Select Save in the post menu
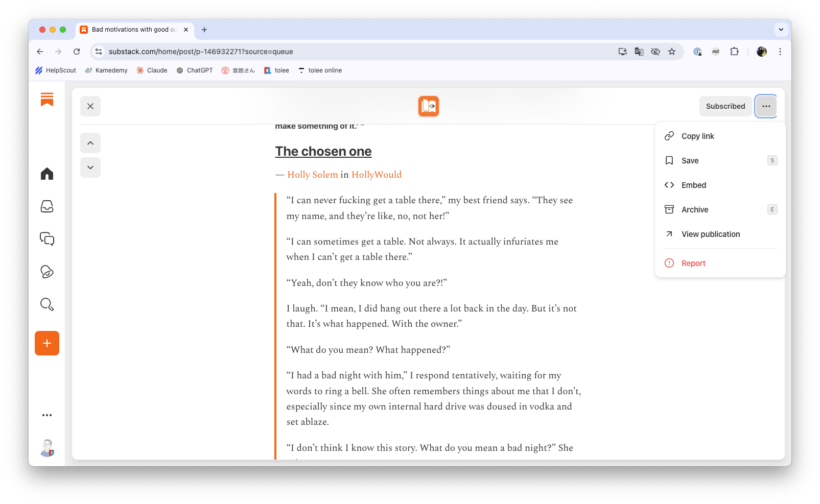Screen dimensions: 820x504 coord(720,160)
